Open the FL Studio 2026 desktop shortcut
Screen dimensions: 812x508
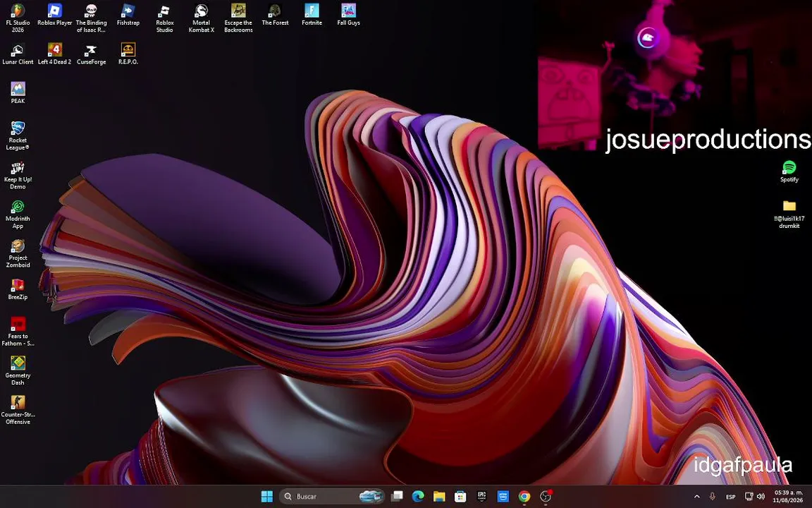click(x=18, y=18)
